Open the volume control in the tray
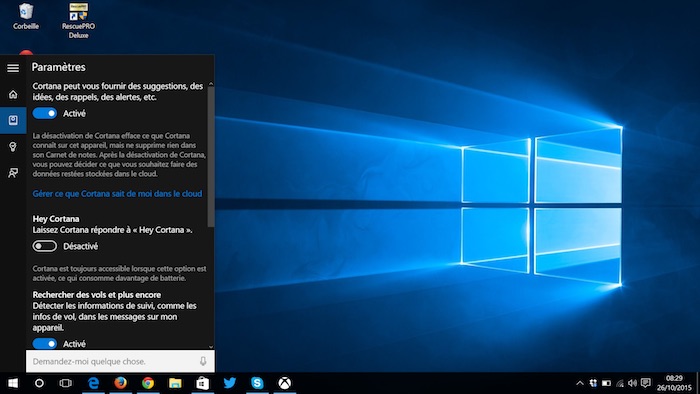 [x=632, y=383]
